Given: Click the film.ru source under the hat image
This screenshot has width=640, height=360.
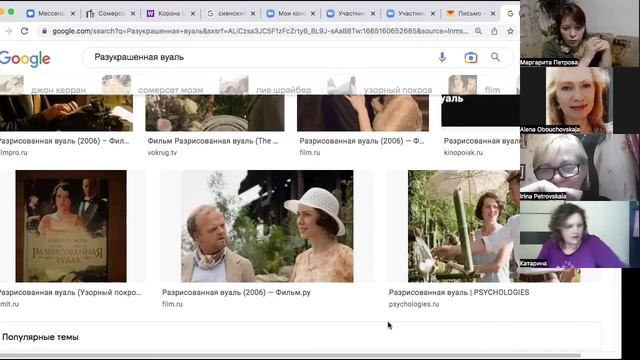Looking at the screenshot, I should [172, 304].
